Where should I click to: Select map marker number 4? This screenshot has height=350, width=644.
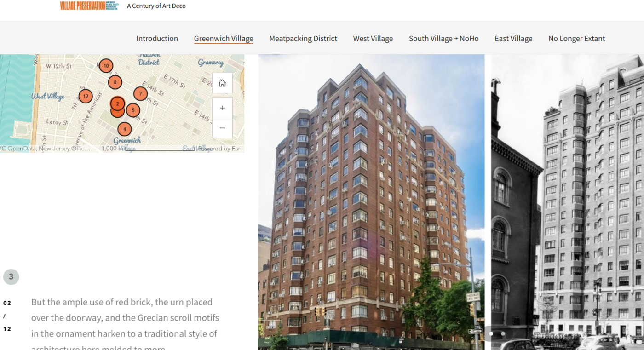pyautogui.click(x=124, y=129)
